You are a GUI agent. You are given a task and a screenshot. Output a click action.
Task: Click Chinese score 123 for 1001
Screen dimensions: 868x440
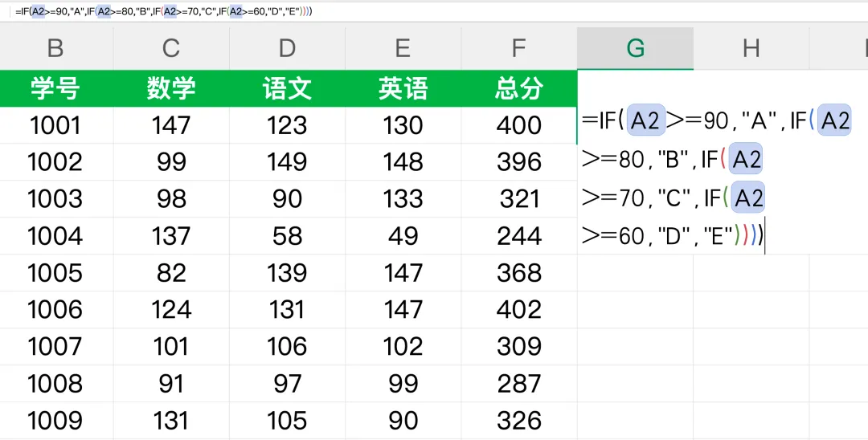[x=287, y=125]
